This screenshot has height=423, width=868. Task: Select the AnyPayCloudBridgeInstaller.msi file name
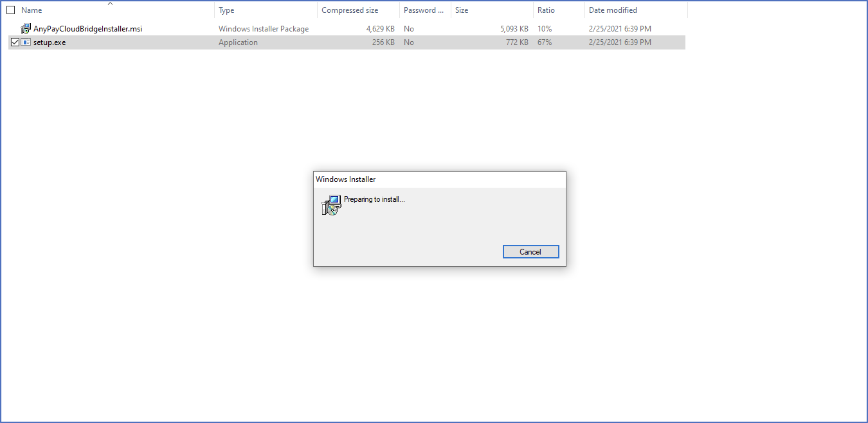pyautogui.click(x=87, y=29)
